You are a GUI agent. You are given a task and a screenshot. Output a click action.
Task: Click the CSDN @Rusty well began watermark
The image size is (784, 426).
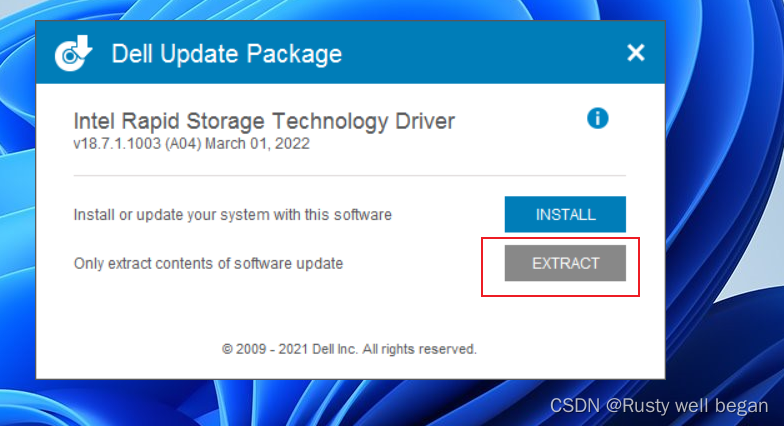click(659, 405)
